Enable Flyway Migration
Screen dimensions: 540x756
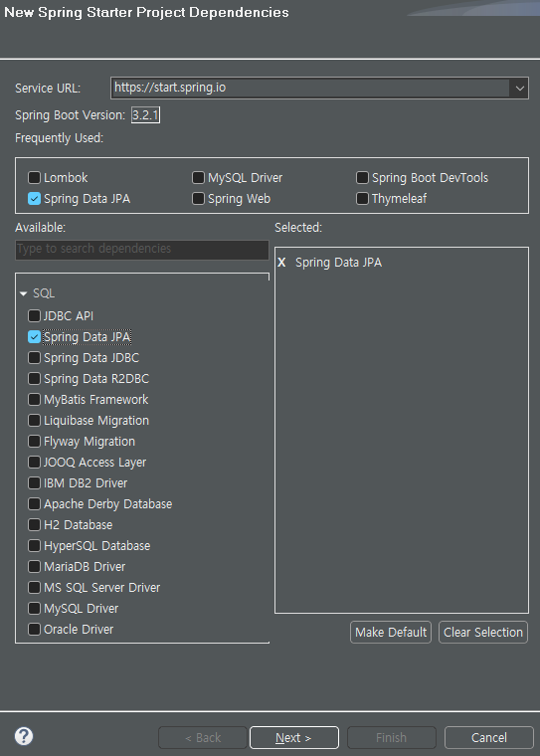34,441
